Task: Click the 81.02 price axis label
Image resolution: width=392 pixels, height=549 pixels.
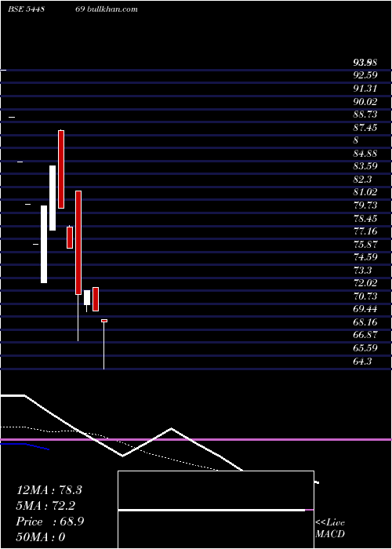Action: [365, 192]
